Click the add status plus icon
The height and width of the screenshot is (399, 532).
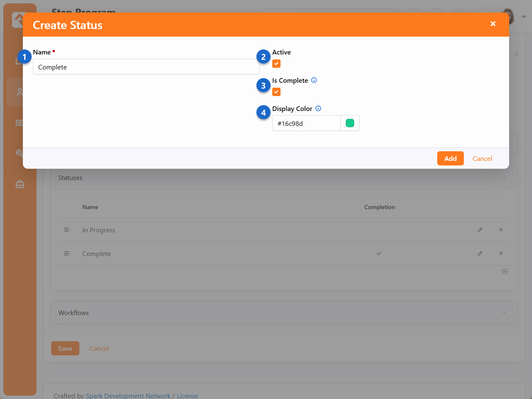point(505,271)
